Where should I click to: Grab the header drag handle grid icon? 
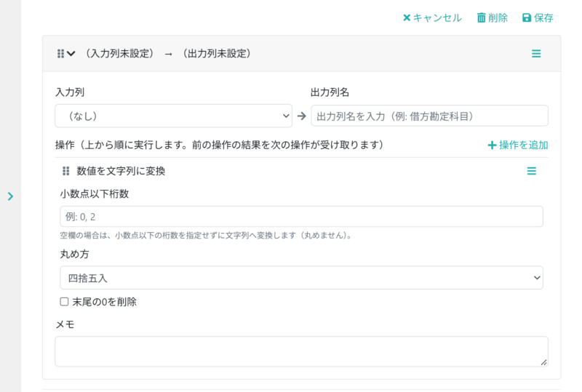(61, 54)
